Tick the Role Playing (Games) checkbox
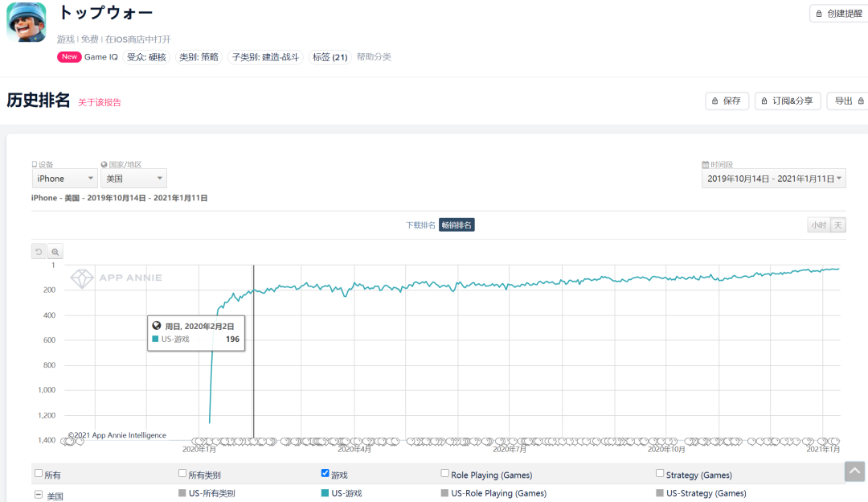The height and width of the screenshot is (502, 868). point(444,474)
